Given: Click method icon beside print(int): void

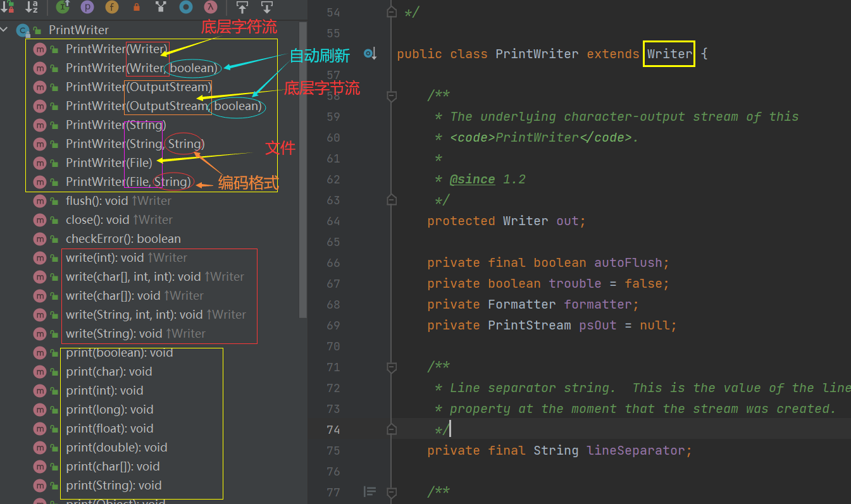Looking at the screenshot, I should coord(40,390).
